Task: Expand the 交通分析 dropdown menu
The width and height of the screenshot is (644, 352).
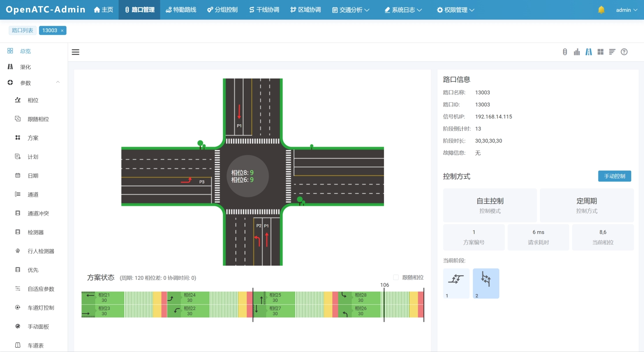Action: [x=351, y=10]
